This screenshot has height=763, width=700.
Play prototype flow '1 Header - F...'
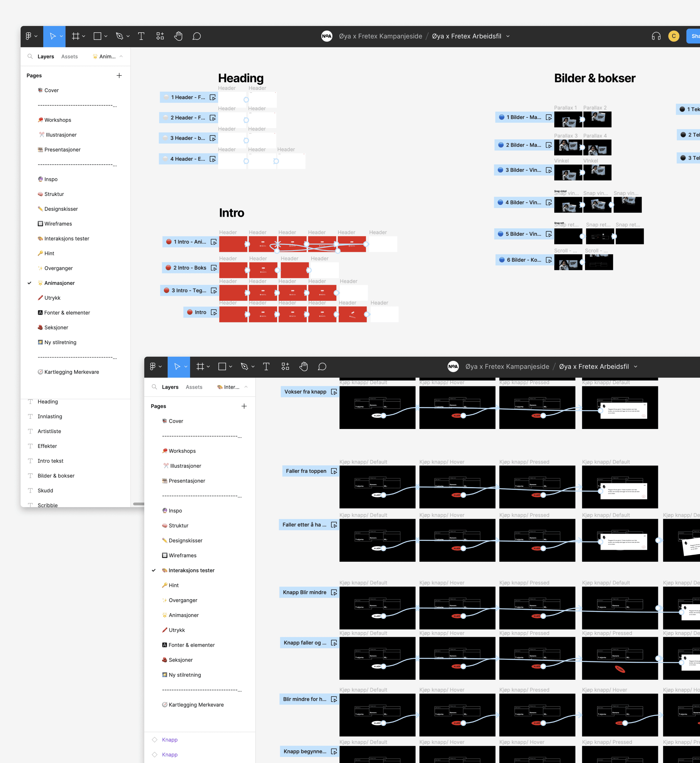tap(213, 98)
